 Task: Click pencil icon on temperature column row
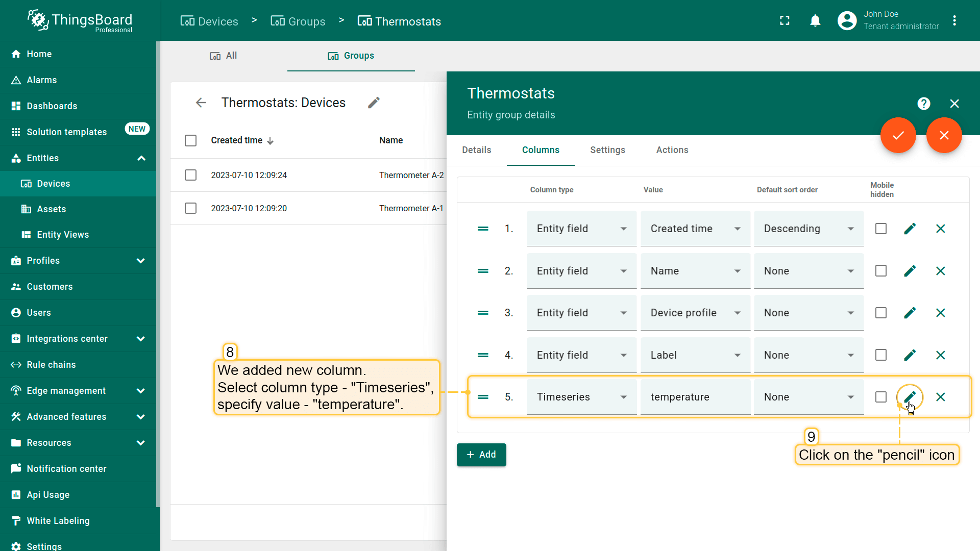tap(910, 396)
